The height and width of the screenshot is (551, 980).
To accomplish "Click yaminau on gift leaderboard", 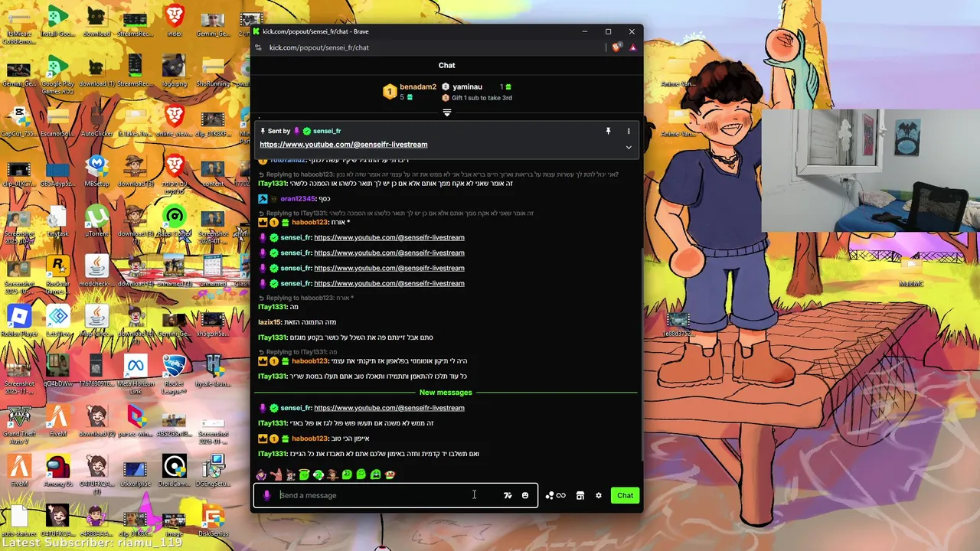I will click(467, 86).
